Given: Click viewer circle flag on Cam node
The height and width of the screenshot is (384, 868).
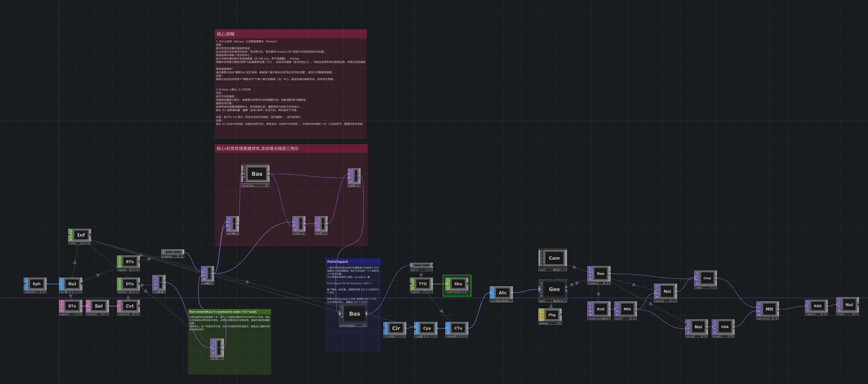Looking at the screenshot, I should pyautogui.click(x=541, y=252).
